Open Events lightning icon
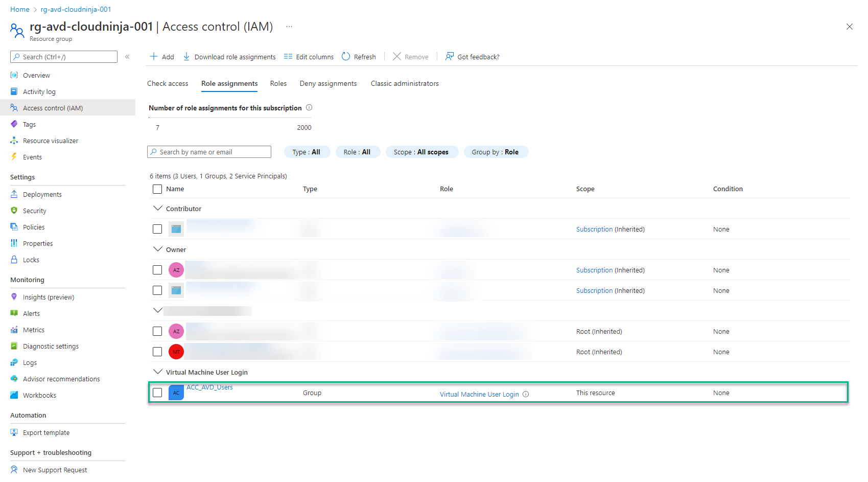Image resolution: width=868 pixels, height=482 pixels. pos(14,157)
